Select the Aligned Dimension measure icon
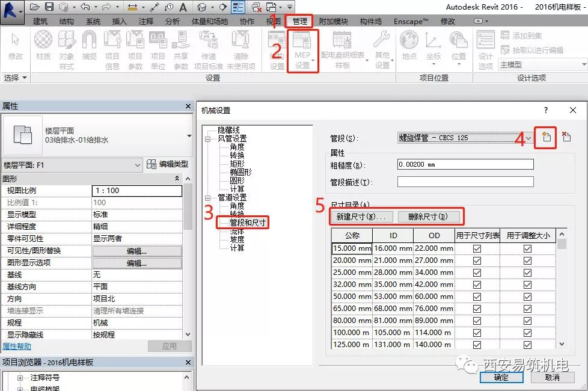 point(132,7)
